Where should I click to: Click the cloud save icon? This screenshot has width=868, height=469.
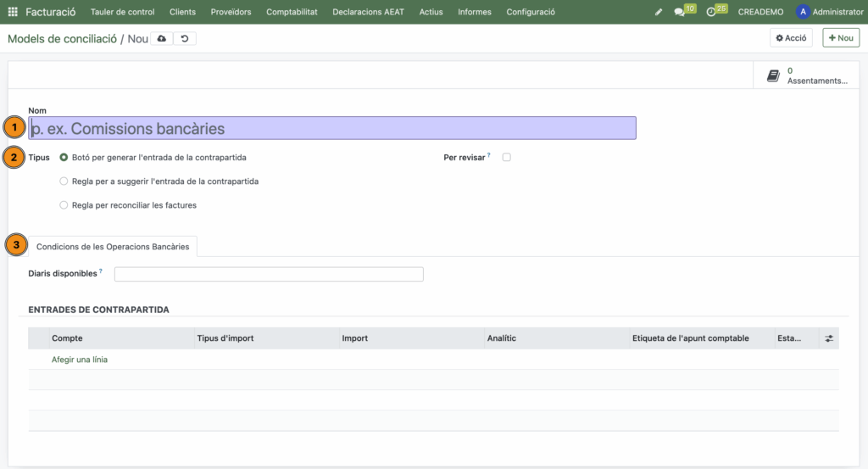coord(162,39)
